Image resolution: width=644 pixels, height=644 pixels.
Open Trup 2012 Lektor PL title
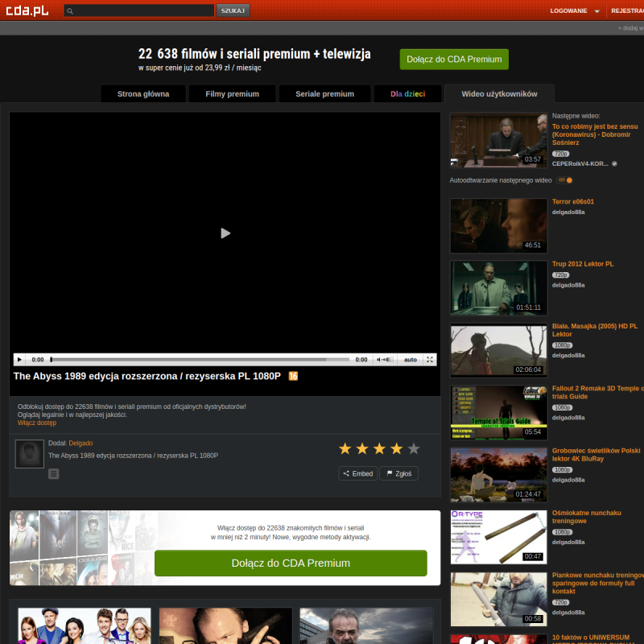click(583, 264)
